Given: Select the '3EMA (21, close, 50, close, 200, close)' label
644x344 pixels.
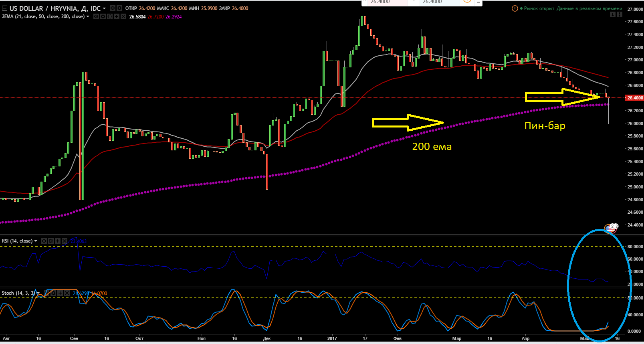Looking at the screenshot, I should tap(43, 16).
